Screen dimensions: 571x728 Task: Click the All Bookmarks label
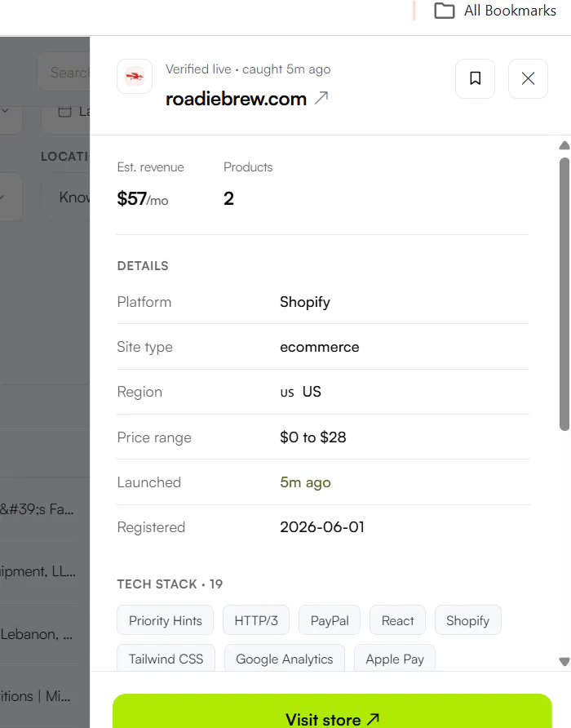(510, 11)
